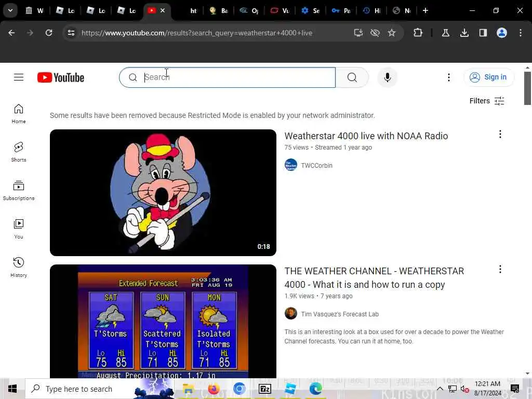Open 'THE WEATHER CHANNEL - WEATHERSTAR 4000' title
Viewport: 532px width, 399px height.
[374, 277]
